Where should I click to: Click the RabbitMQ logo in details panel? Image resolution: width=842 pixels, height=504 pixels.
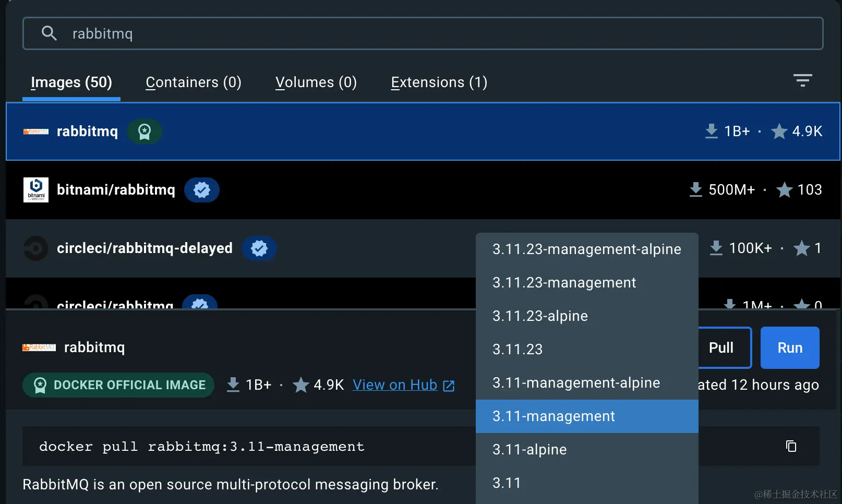pos(39,347)
